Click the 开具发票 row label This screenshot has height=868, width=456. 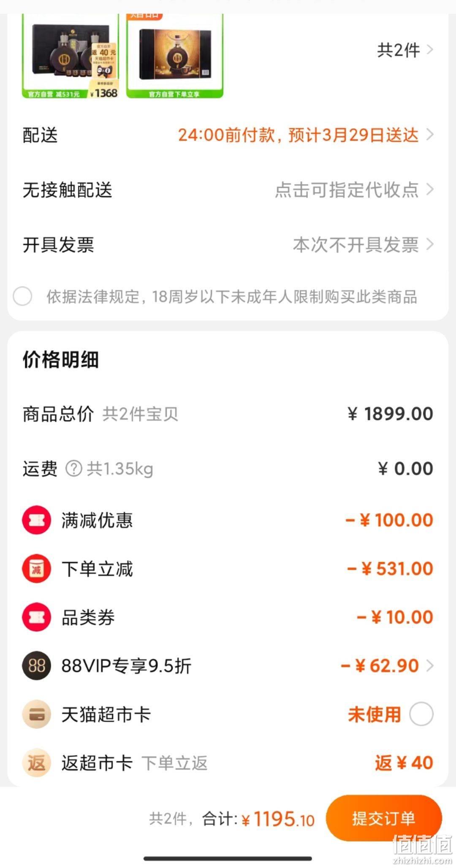(x=58, y=245)
